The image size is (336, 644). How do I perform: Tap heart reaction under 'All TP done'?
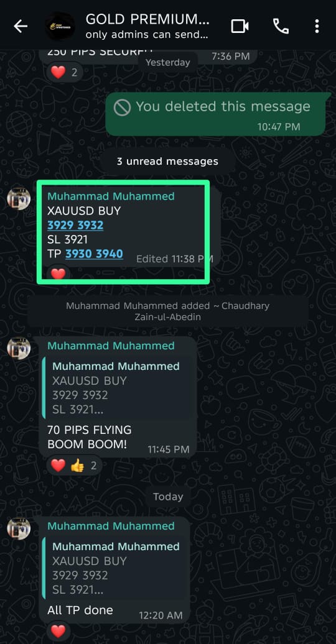58,630
